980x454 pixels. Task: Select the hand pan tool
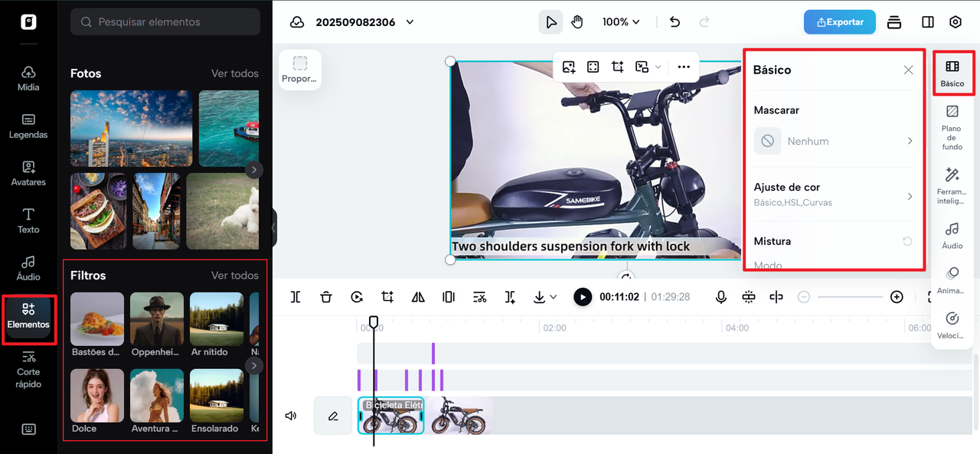577,22
